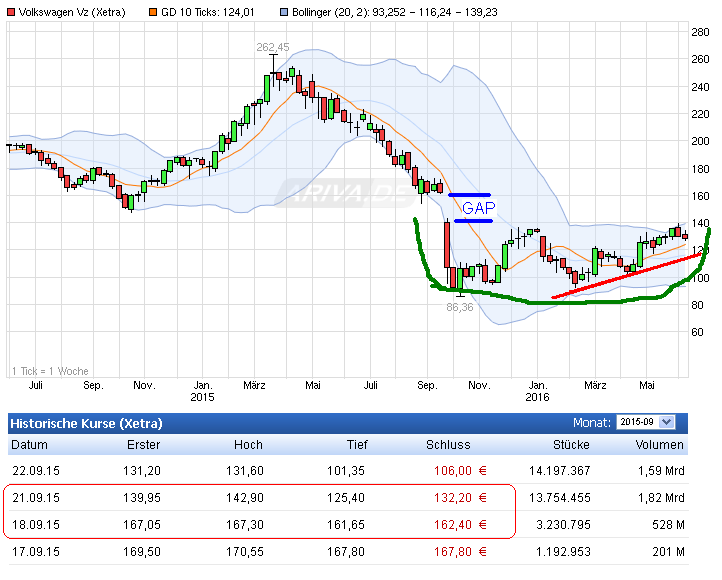Click the Historische Kurse (Xetra) heading
This screenshot has width=722, height=580.
(87, 423)
